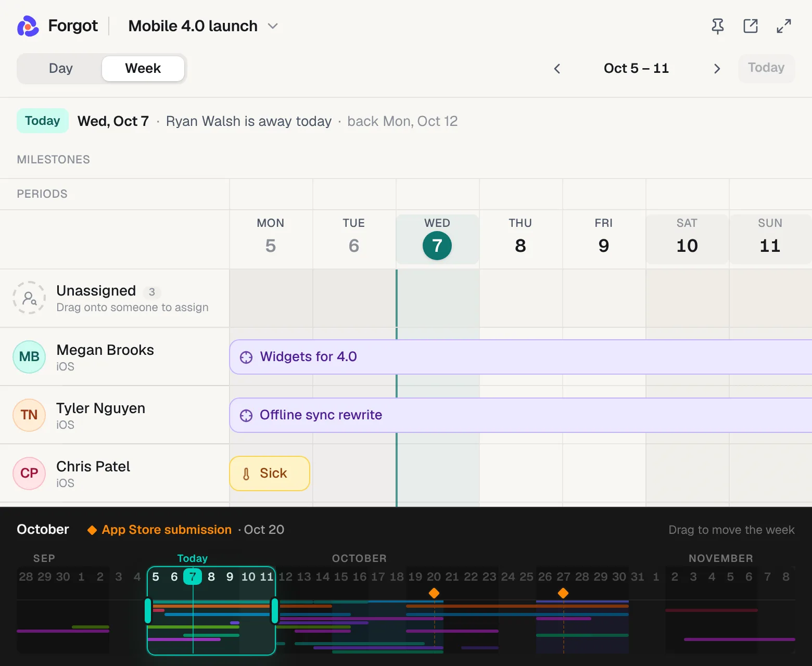The image size is (812, 666).
Task: Open the view in a new window
Action: [751, 26]
